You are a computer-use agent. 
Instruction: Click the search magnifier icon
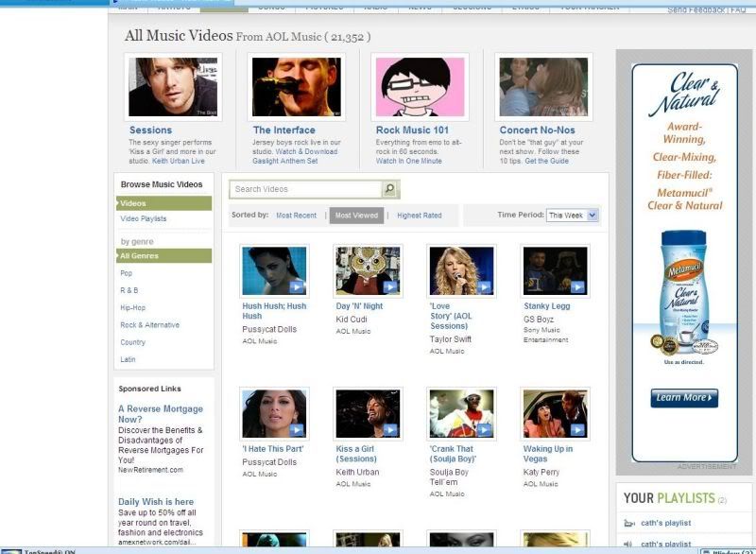[x=390, y=190]
